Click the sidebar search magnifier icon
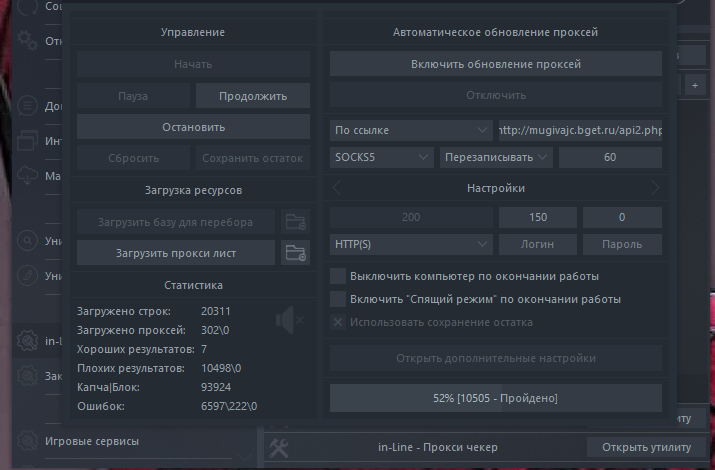This screenshot has width=715, height=470. (27, 240)
